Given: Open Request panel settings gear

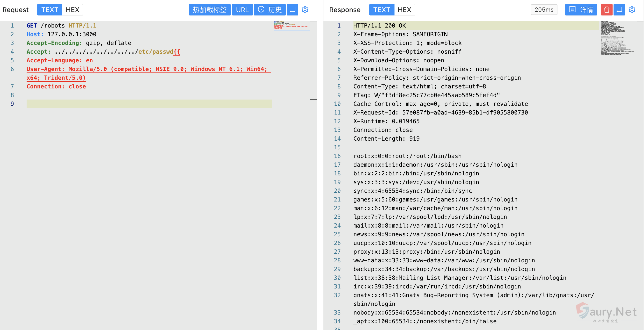Looking at the screenshot, I should point(305,10).
